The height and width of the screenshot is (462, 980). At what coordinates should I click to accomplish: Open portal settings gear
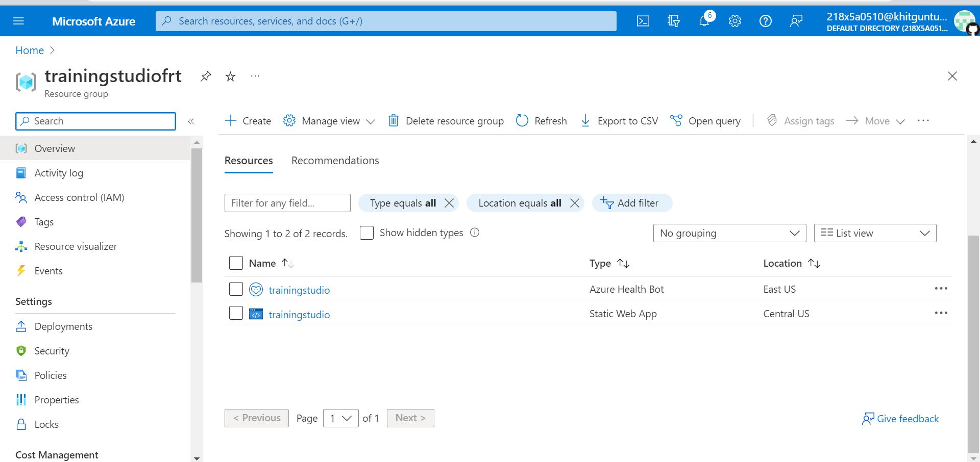point(735,21)
